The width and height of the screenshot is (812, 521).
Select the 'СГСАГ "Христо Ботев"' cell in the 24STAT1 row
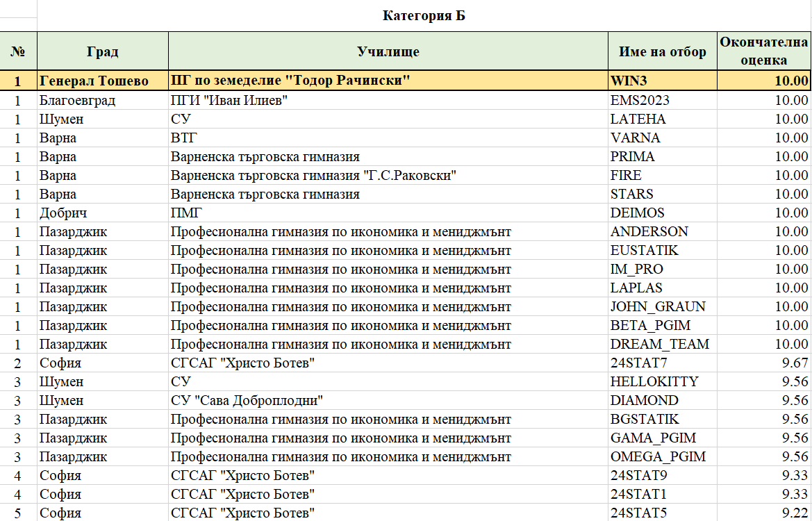388,494
